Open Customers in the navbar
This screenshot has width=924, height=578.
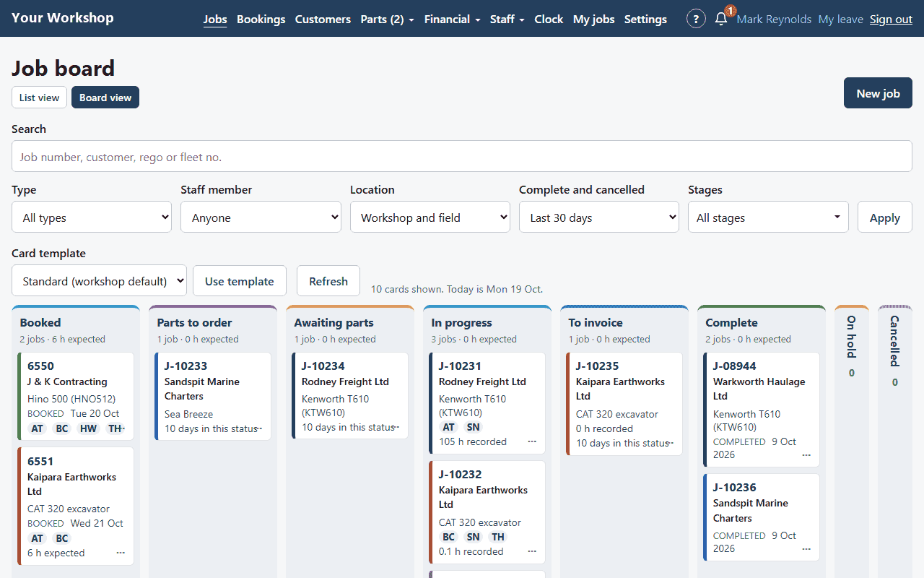(x=323, y=20)
